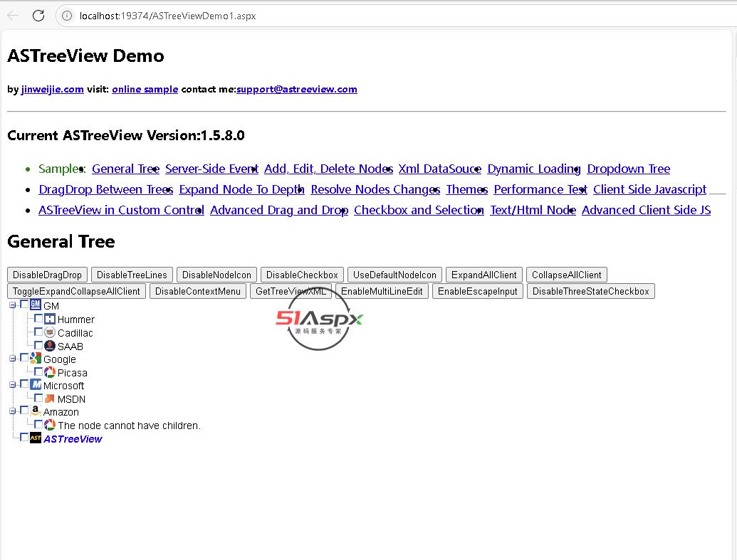Open the Dynamic Loading sample
The height and width of the screenshot is (560, 737).
pyautogui.click(x=534, y=169)
